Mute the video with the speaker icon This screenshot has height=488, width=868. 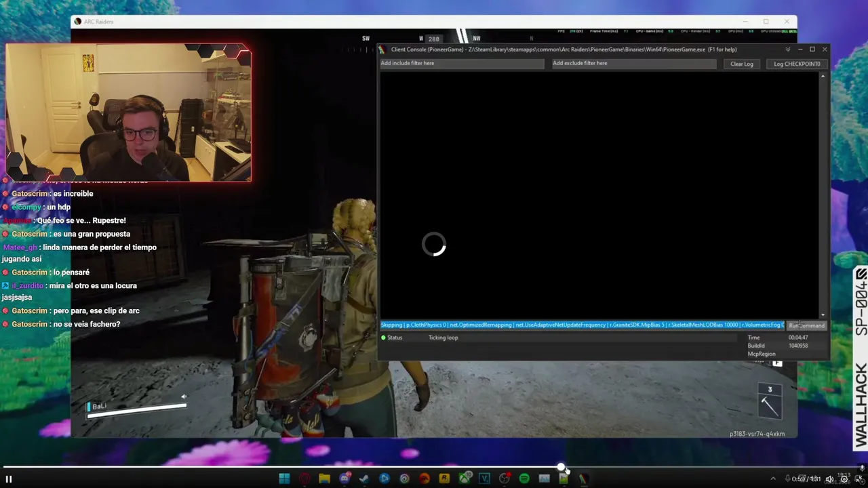tap(829, 479)
